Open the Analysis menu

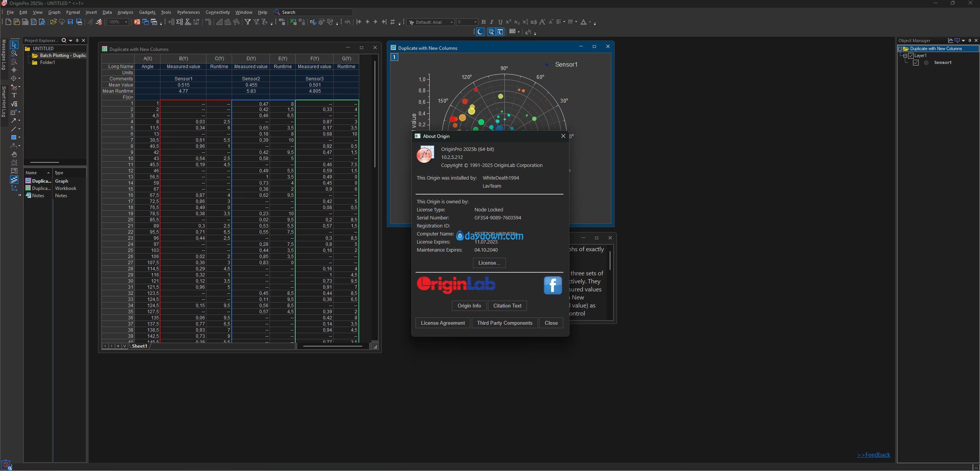[x=125, y=12]
